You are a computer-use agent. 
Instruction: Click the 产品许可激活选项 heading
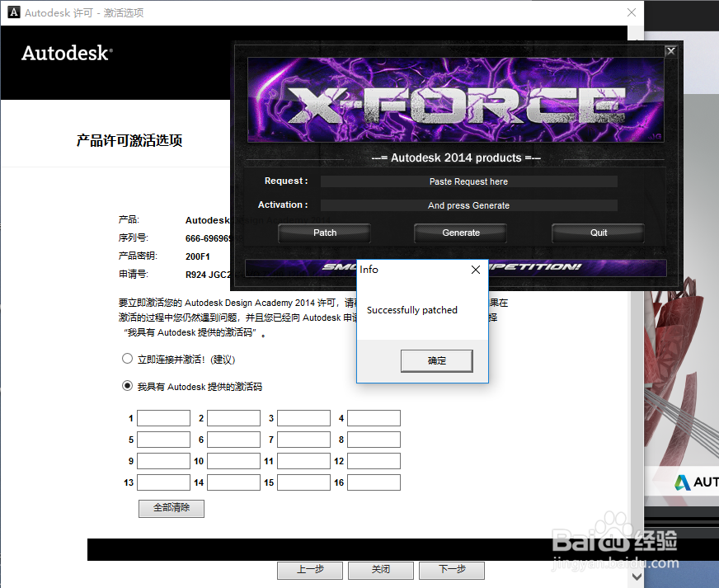point(129,140)
